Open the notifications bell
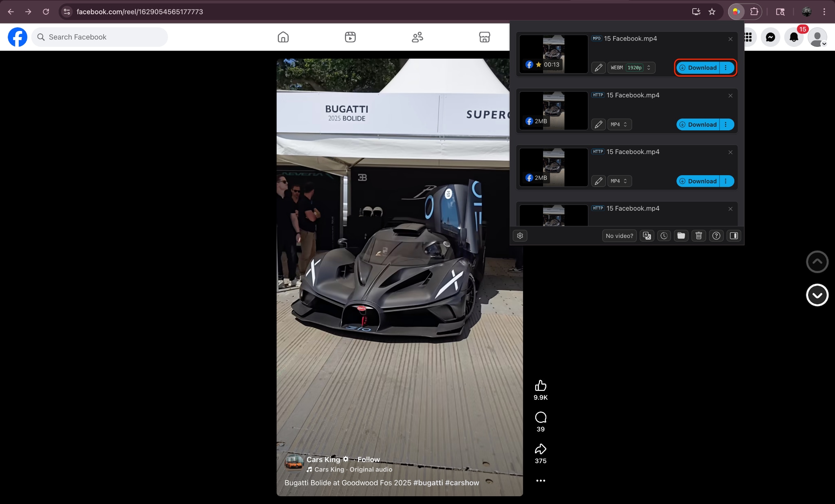 click(794, 37)
